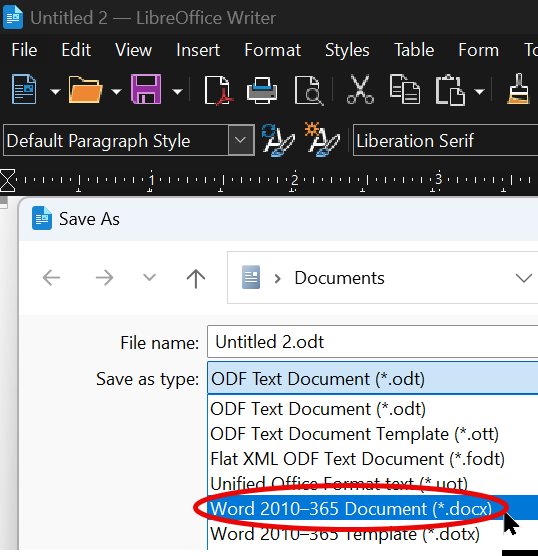The width and height of the screenshot is (538, 556).
Task: Click the Save As dialog document icon
Action: (x=42, y=218)
